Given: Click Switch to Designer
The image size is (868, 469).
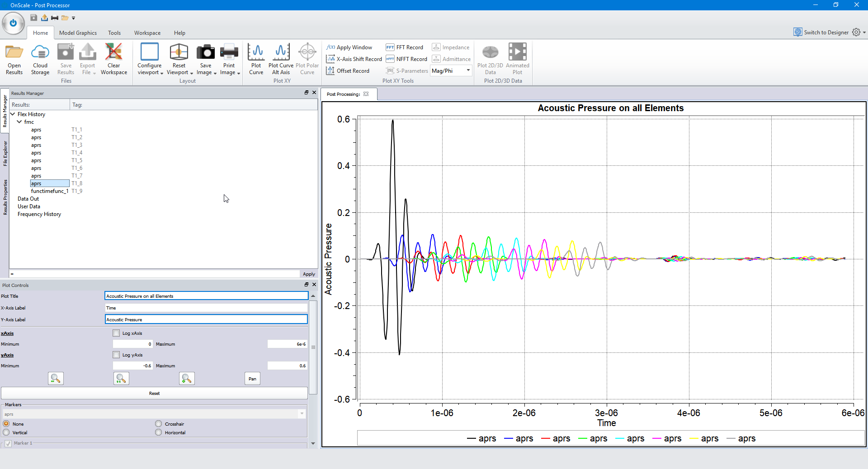Looking at the screenshot, I should pos(821,32).
